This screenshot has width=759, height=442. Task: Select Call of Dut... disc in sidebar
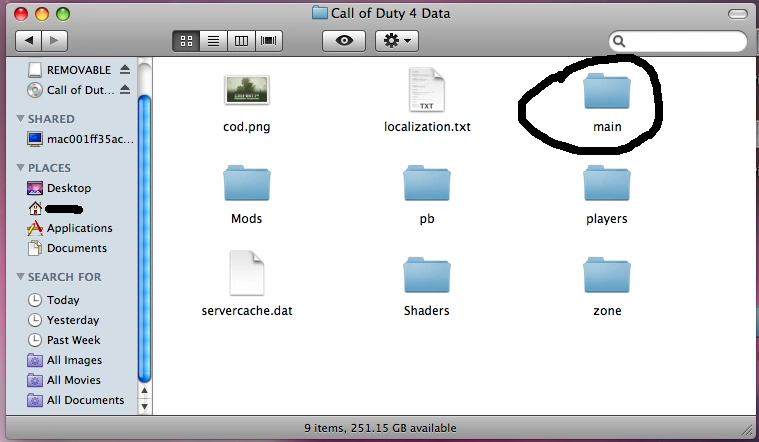coord(71,90)
